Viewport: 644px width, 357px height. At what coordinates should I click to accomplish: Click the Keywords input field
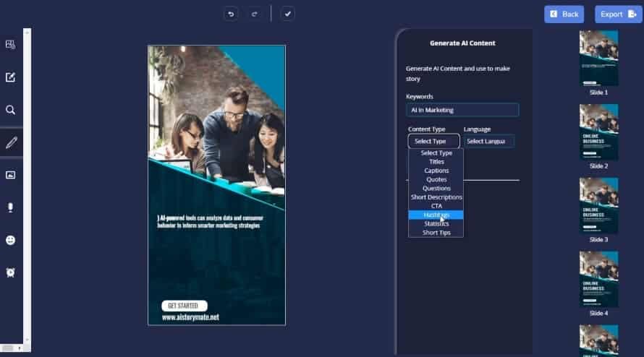(462, 110)
